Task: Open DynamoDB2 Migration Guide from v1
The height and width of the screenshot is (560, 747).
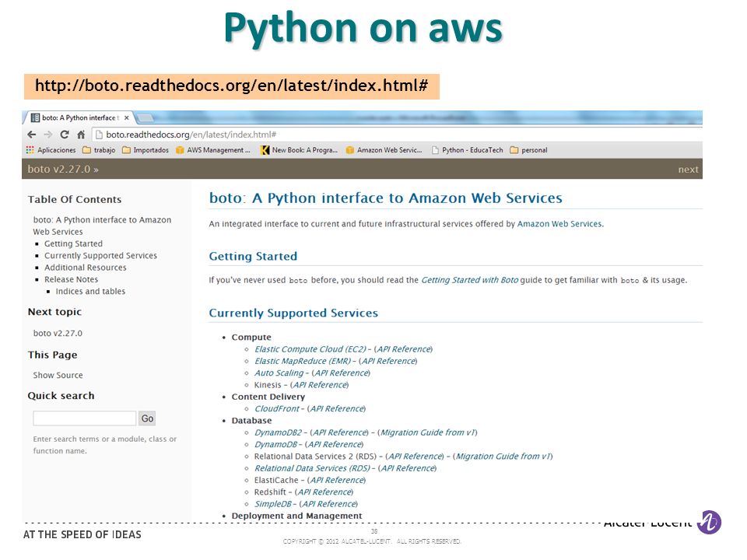Action: click(428, 432)
